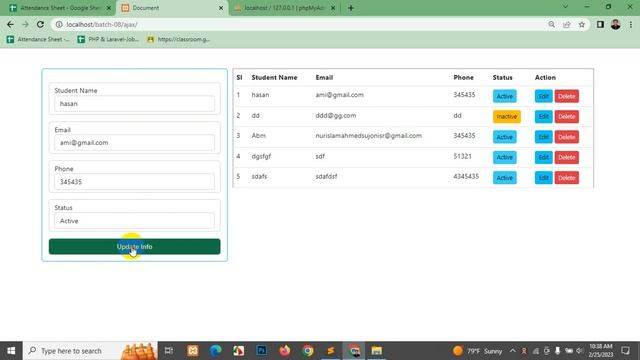Image resolution: width=640 pixels, height=360 pixels.
Task: Close the phpMyAdmin localhost tab
Action: click(x=333, y=8)
